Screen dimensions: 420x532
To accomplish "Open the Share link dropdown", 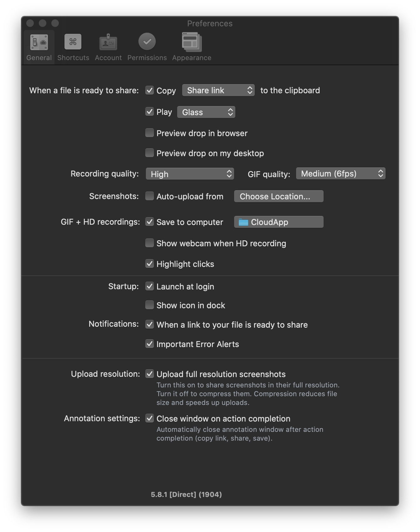I will 218,90.
